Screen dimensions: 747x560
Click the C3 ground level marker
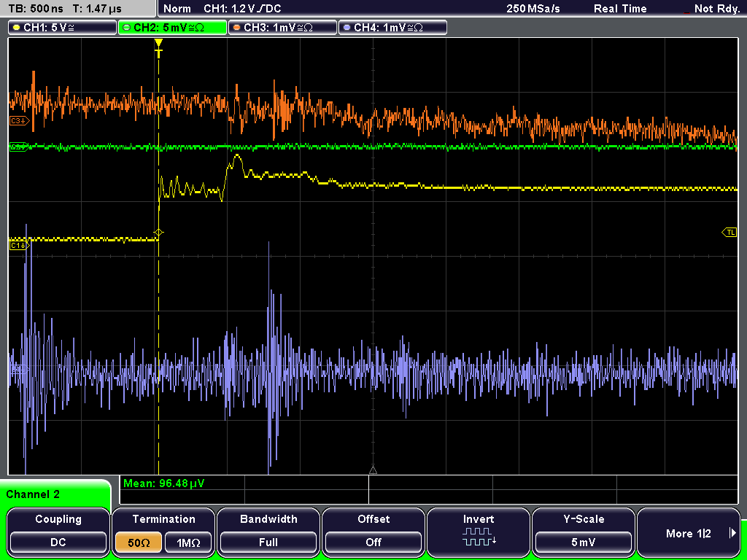pos(19,121)
